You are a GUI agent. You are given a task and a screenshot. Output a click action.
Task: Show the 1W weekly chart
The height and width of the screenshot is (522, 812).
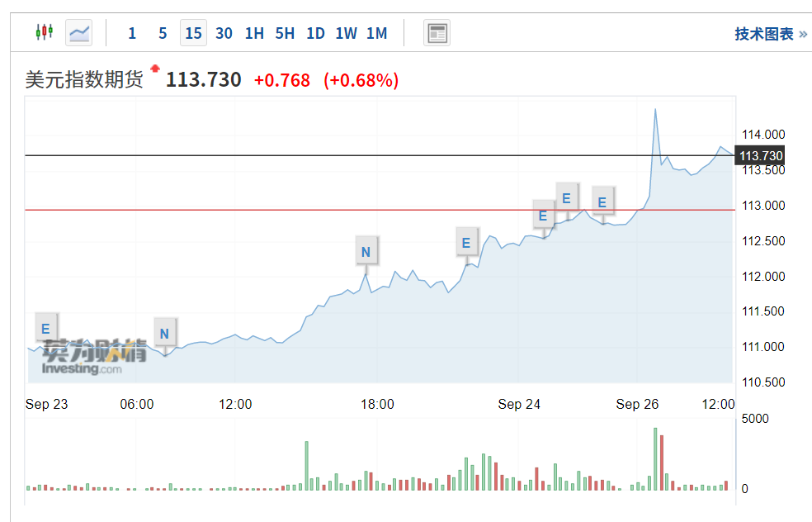346,33
